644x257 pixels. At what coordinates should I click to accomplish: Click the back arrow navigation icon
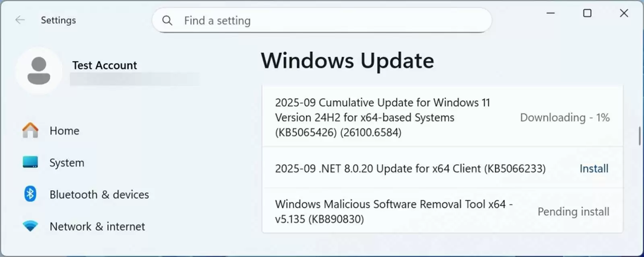pyautogui.click(x=20, y=20)
